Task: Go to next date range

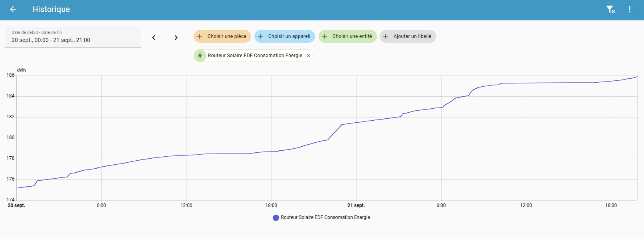Action: [176, 38]
